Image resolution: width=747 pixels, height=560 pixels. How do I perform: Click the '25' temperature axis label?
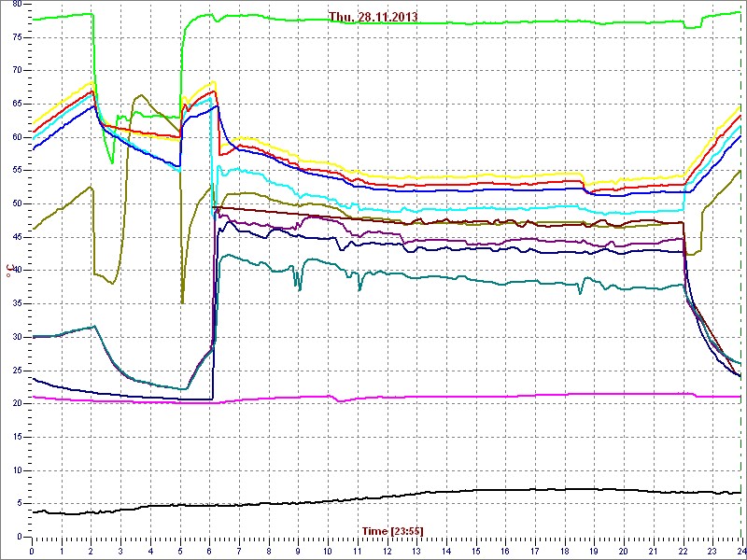17,370
